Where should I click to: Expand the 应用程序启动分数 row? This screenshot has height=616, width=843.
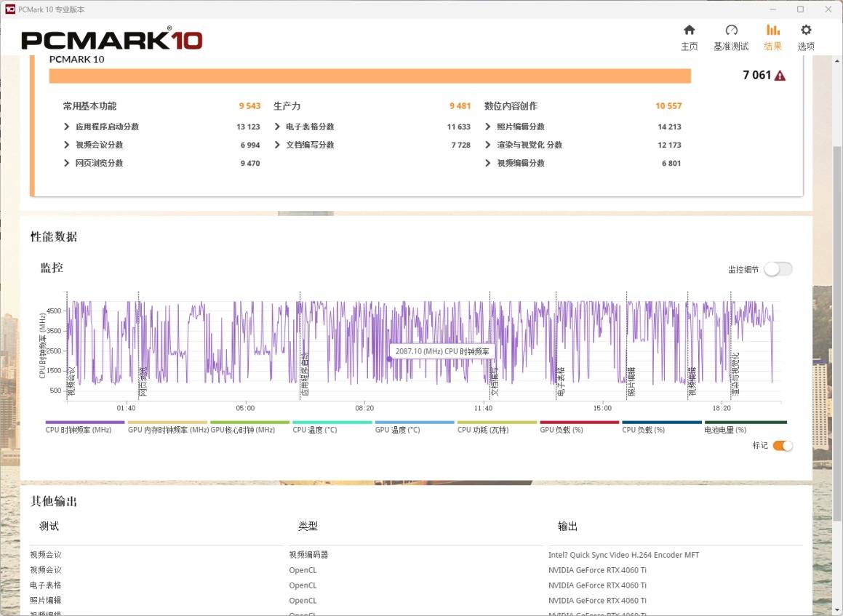(x=67, y=127)
